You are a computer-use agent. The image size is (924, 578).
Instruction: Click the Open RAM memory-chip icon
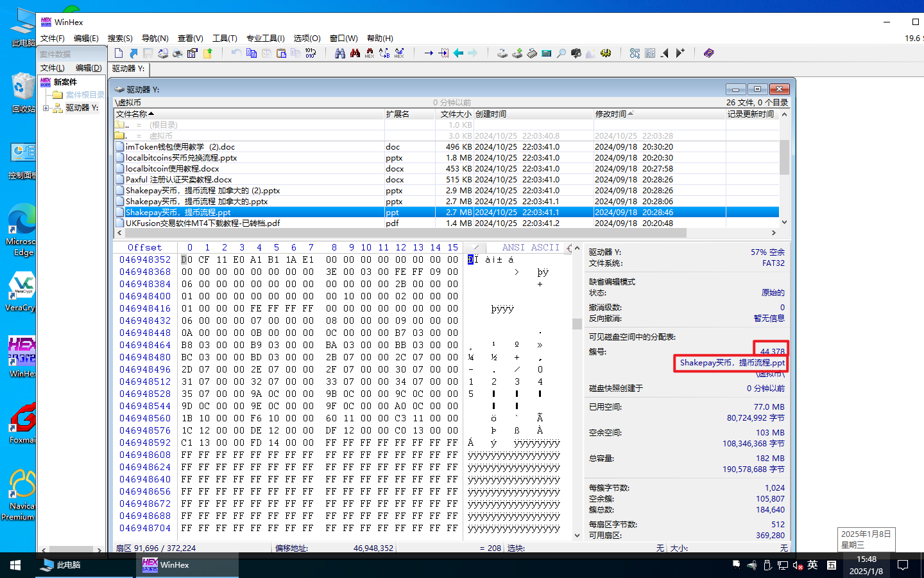pyautogui.click(x=532, y=53)
